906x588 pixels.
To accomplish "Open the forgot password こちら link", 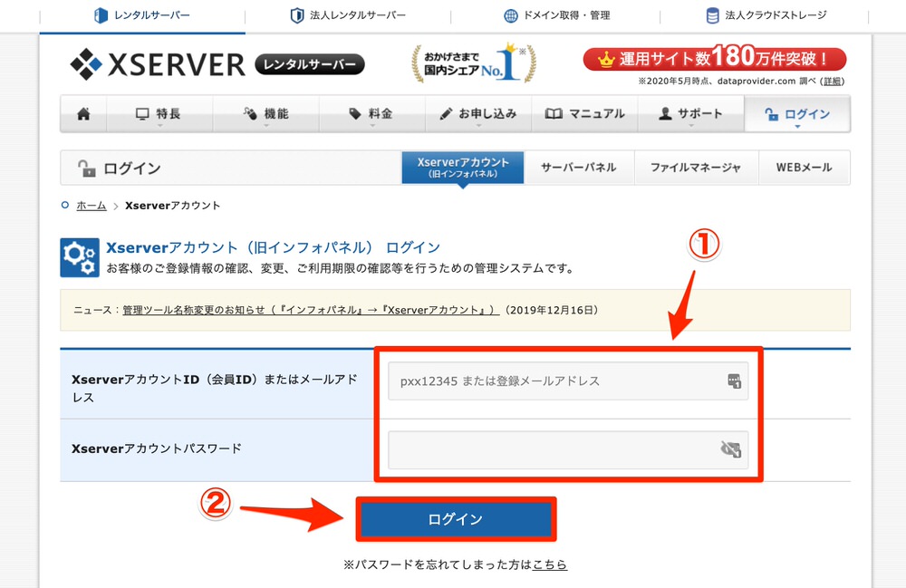I will point(550,564).
